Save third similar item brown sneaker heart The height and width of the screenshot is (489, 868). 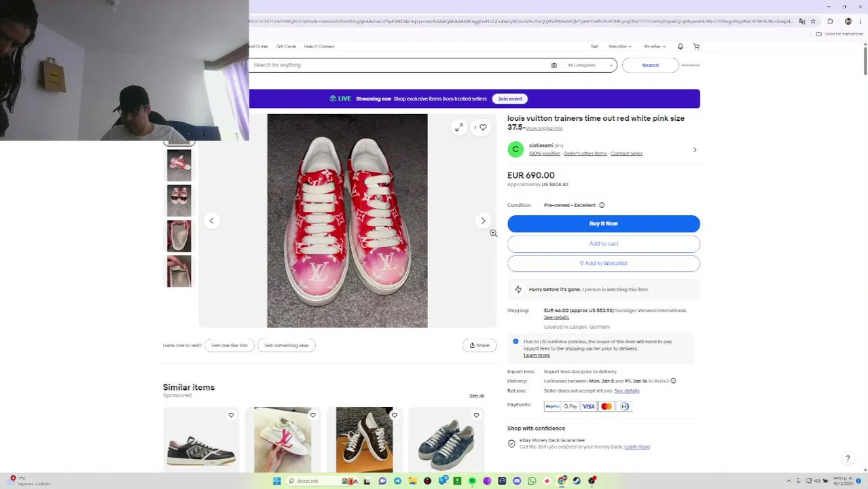(x=394, y=415)
